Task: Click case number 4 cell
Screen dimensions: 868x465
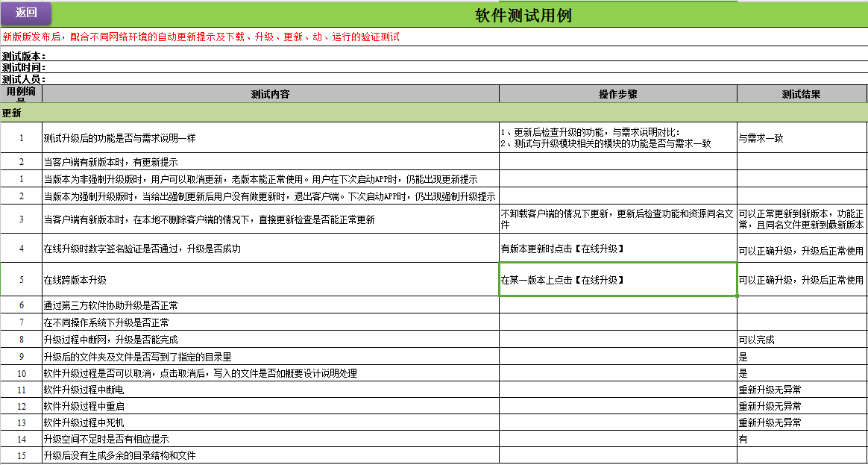Action: 22,249
